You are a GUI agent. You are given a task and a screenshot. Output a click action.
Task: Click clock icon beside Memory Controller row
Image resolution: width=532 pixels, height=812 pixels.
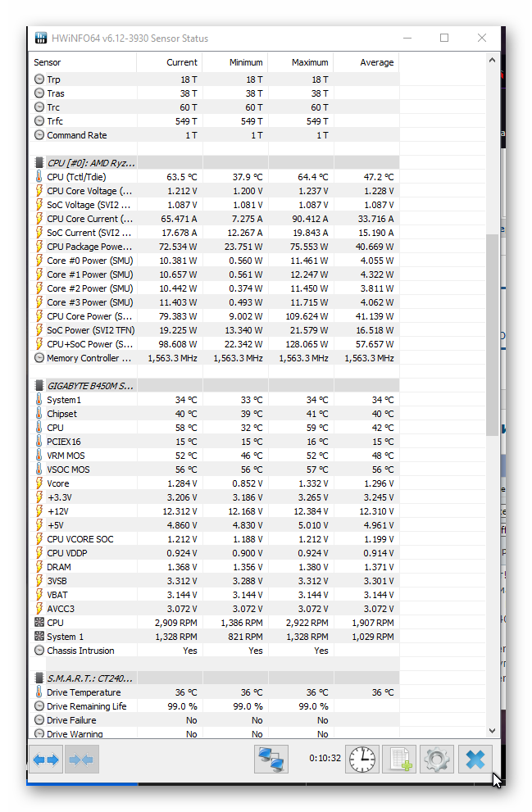[39, 358]
